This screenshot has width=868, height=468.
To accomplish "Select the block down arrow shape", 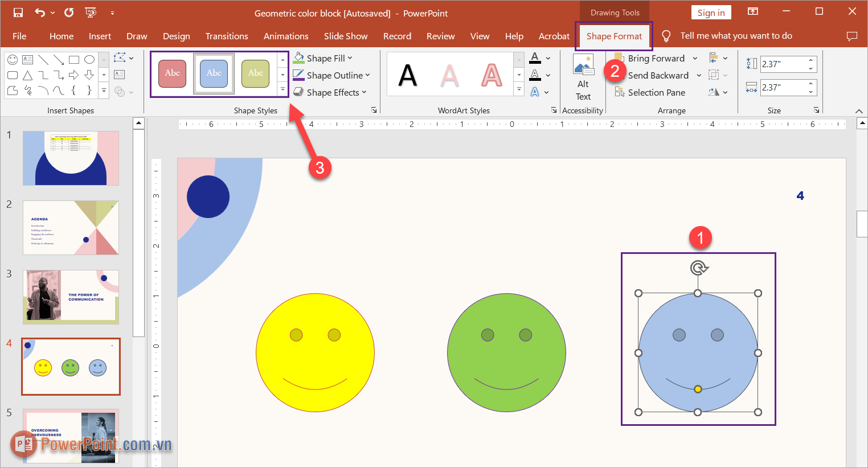I will pyautogui.click(x=89, y=75).
